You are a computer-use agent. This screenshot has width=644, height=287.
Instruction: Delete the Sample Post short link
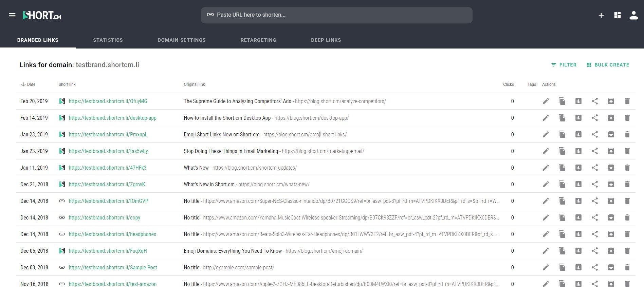click(627, 267)
